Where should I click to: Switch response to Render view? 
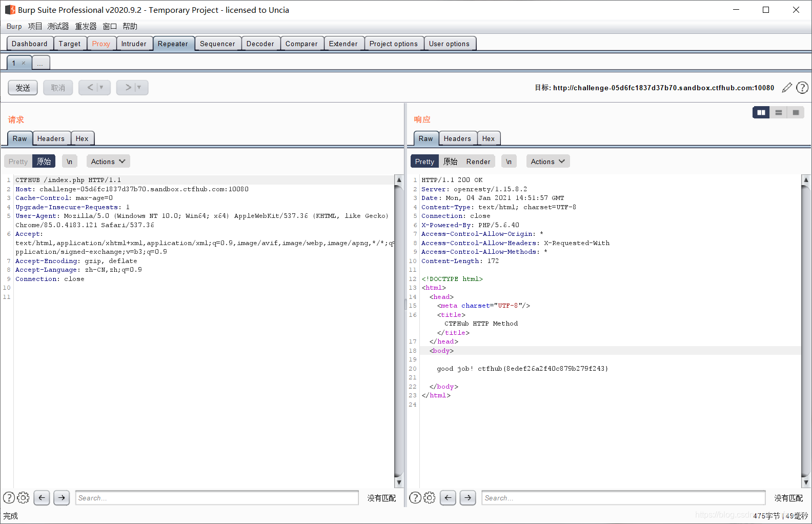point(478,162)
